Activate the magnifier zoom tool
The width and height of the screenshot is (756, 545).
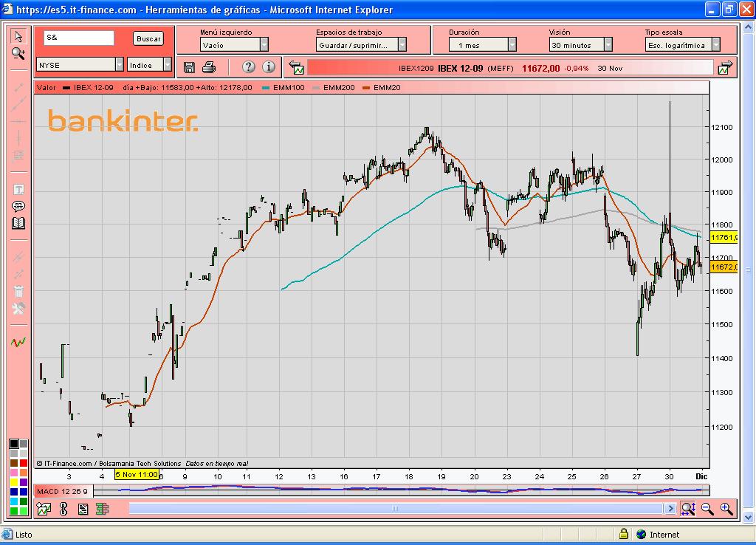pyautogui.click(x=18, y=53)
